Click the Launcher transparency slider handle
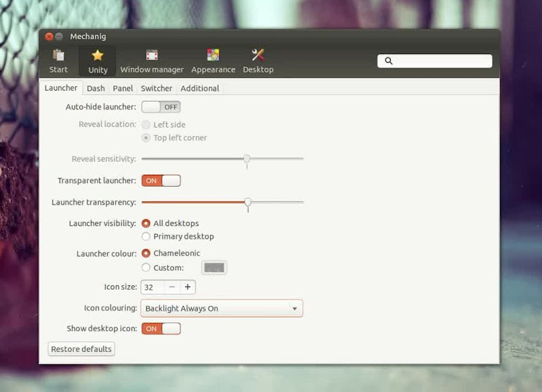Viewport: 542px width, 392px height. (248, 202)
